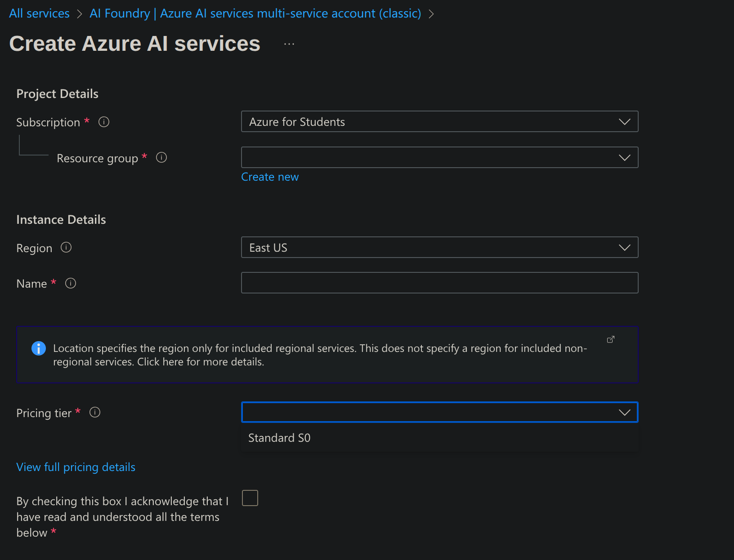This screenshot has height=560, width=734.
Task: Open Subscription info tooltip icon
Action: click(x=104, y=122)
